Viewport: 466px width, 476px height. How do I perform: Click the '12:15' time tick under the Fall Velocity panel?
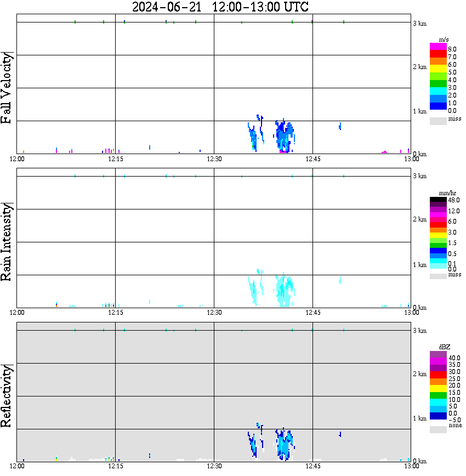pos(116,159)
